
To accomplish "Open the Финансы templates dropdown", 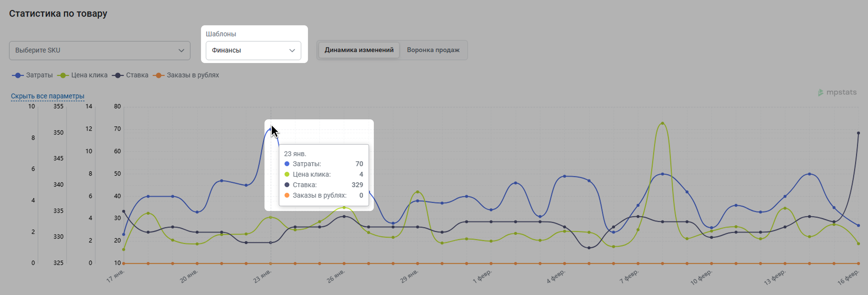I will pyautogui.click(x=253, y=51).
